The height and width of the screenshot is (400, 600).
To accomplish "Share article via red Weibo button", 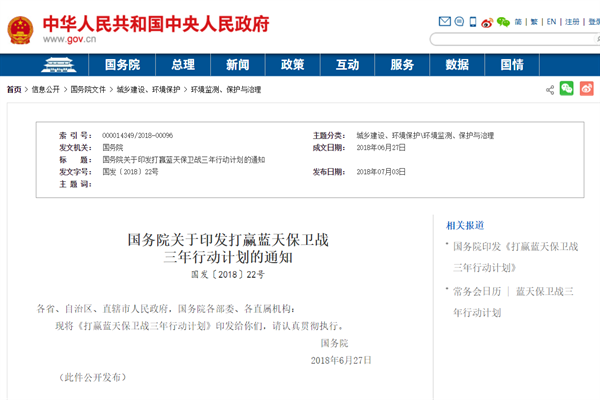I will point(586,89).
